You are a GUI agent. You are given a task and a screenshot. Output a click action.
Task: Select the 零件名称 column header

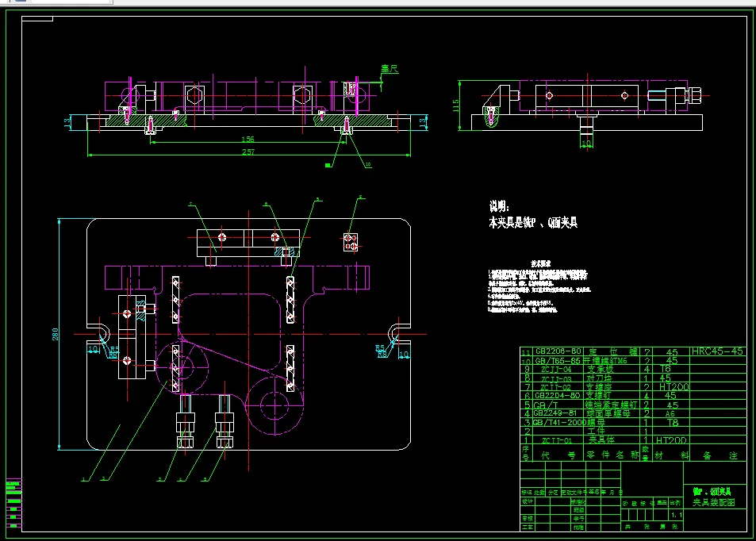(x=612, y=455)
